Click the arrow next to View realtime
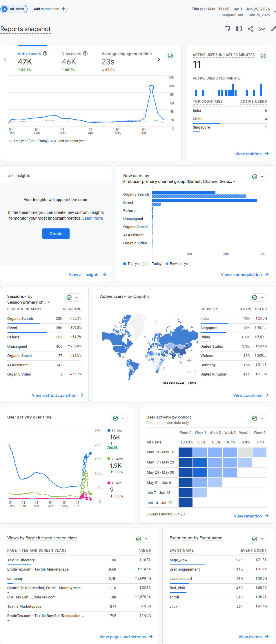Viewport: 276px width, 644px height. 267,154
